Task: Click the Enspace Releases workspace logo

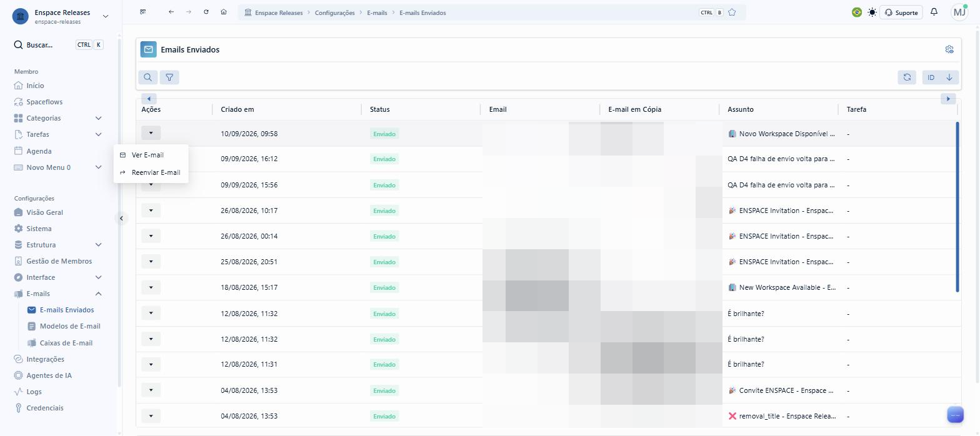Action: tap(21, 16)
